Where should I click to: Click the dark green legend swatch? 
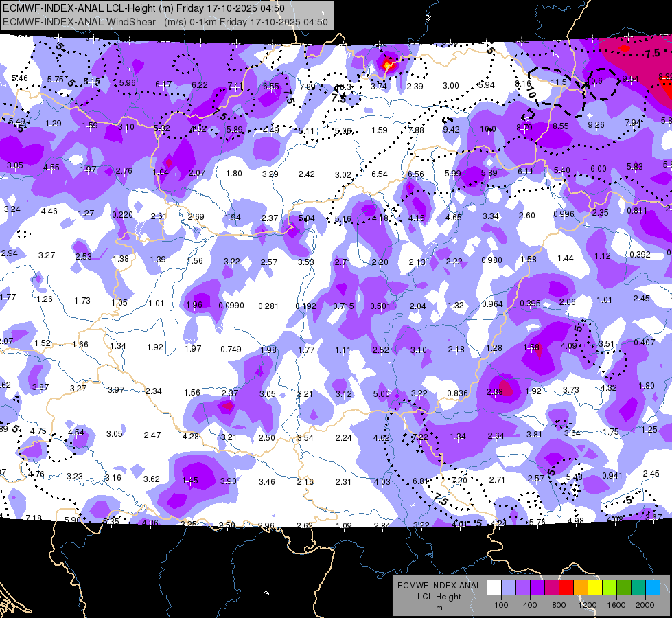(x=624, y=588)
